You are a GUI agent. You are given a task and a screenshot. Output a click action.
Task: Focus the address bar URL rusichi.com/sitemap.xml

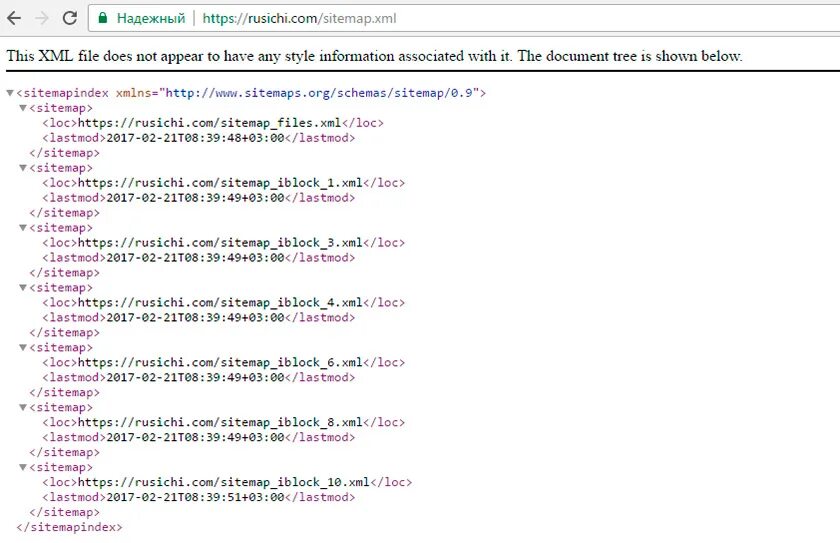pos(299,18)
